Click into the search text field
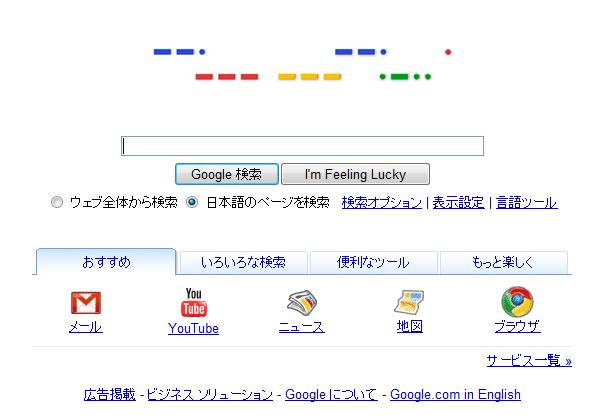 (302, 146)
